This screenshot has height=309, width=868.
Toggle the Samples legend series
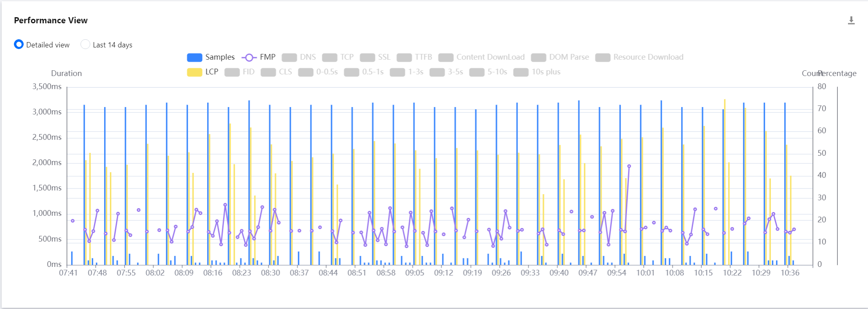[211, 57]
